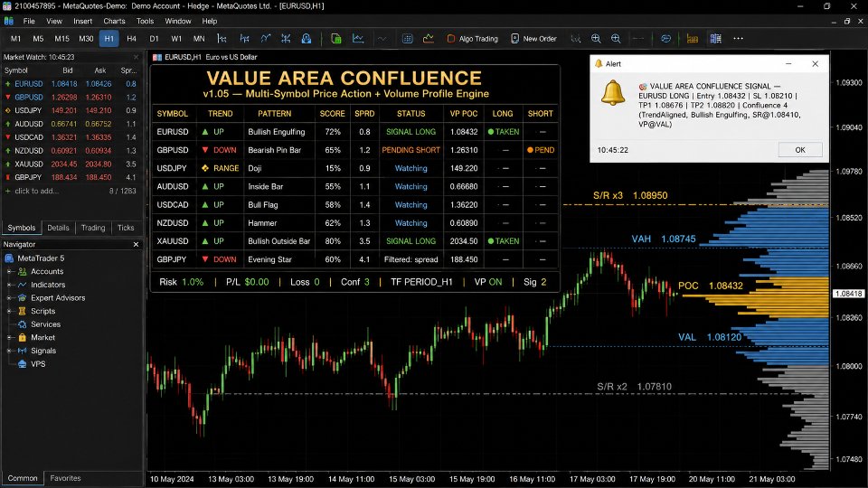The height and width of the screenshot is (488, 868).
Task: Select the H4 timeframe button
Action: tap(131, 39)
